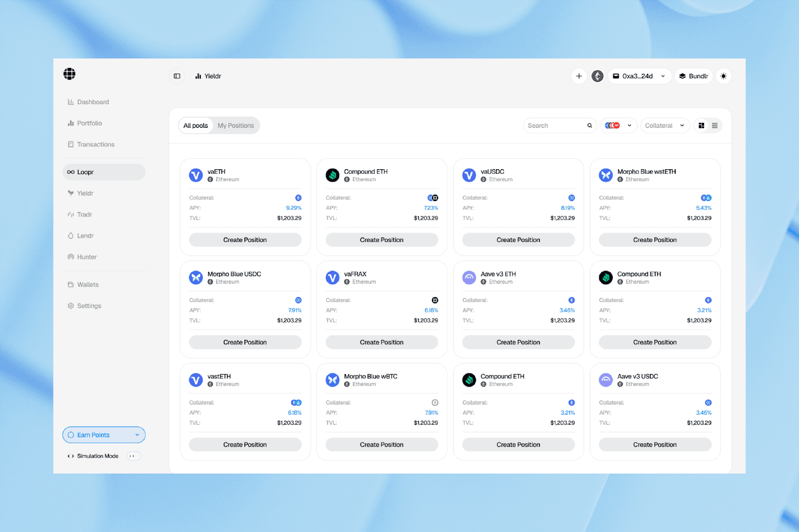Click the Aave v3 USDC pool logo
799x532 pixels.
[606, 380]
